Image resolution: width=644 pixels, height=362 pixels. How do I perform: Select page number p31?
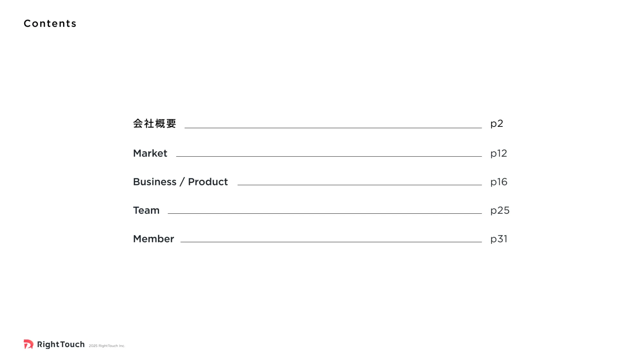(x=499, y=239)
